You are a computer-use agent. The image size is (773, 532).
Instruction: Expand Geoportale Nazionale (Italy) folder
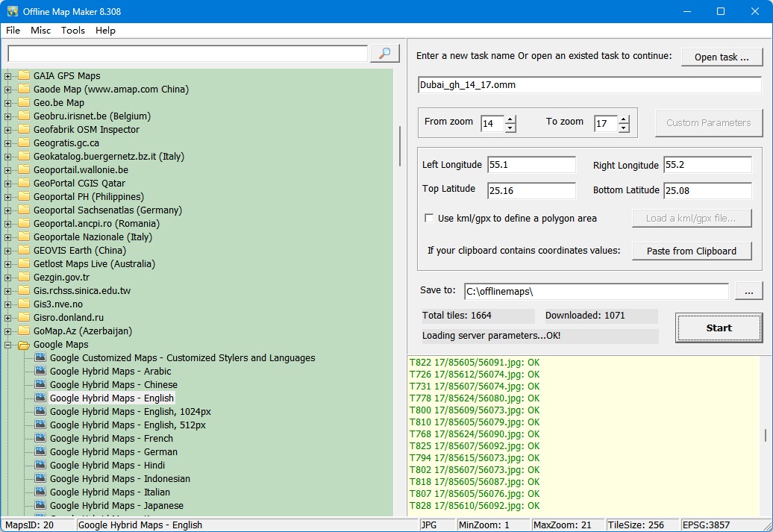pos(8,237)
